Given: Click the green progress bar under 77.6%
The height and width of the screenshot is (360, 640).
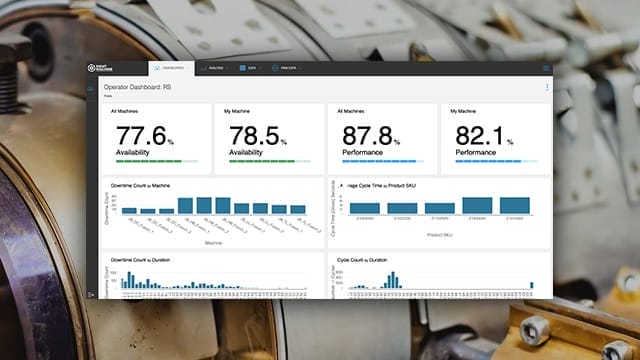Looking at the screenshot, I should tap(157, 161).
